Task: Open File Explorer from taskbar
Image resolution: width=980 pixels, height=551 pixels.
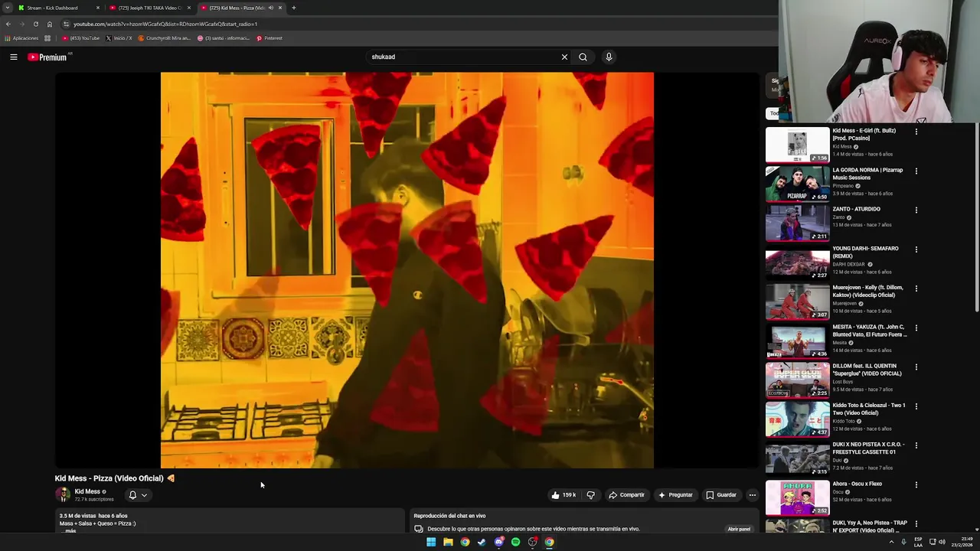Action: point(448,542)
